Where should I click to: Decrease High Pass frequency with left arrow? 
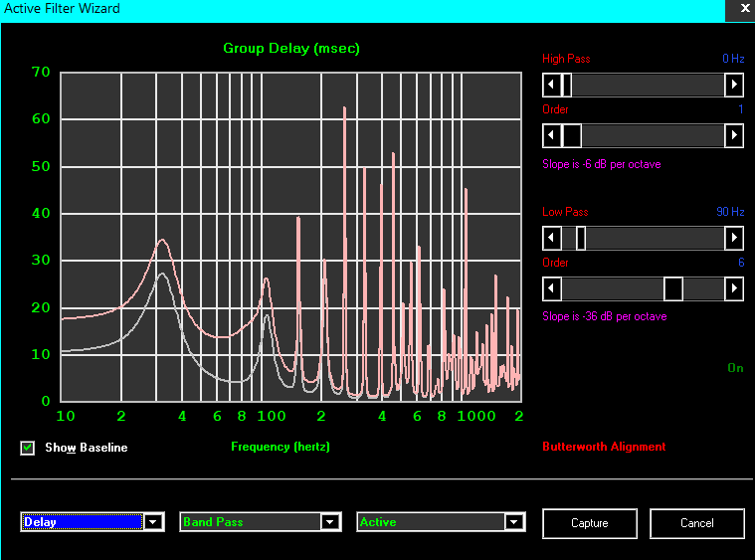552,85
